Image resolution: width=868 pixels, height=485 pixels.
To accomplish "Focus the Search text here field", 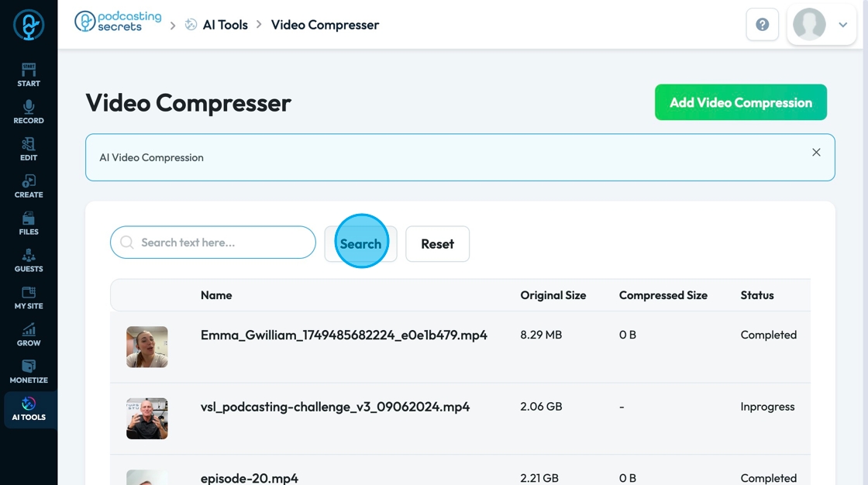I will pyautogui.click(x=213, y=242).
